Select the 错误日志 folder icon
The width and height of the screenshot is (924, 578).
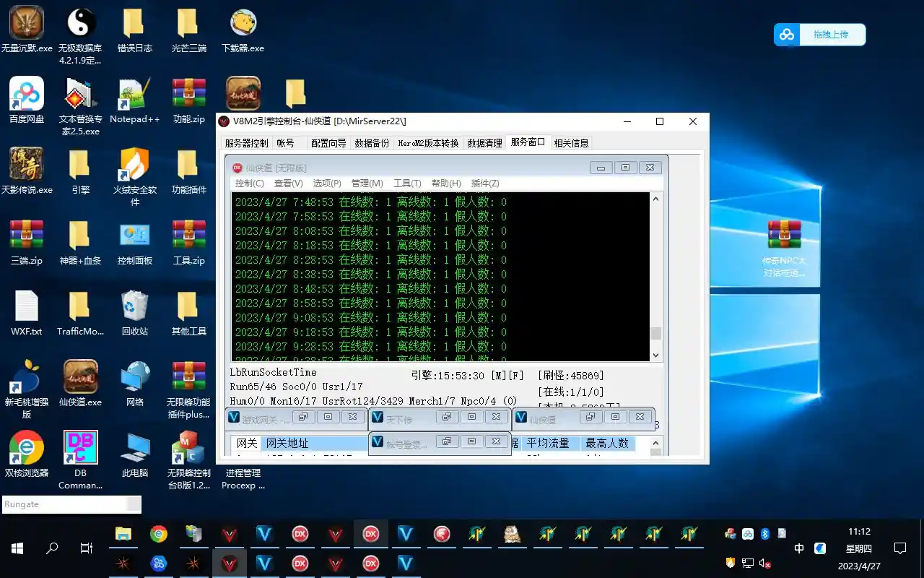135,30
